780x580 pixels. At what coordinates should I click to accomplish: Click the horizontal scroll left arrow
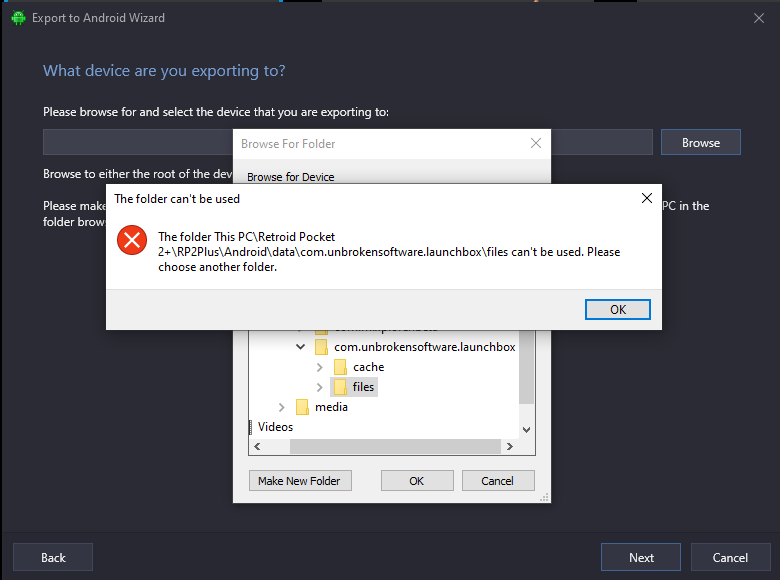(257, 446)
